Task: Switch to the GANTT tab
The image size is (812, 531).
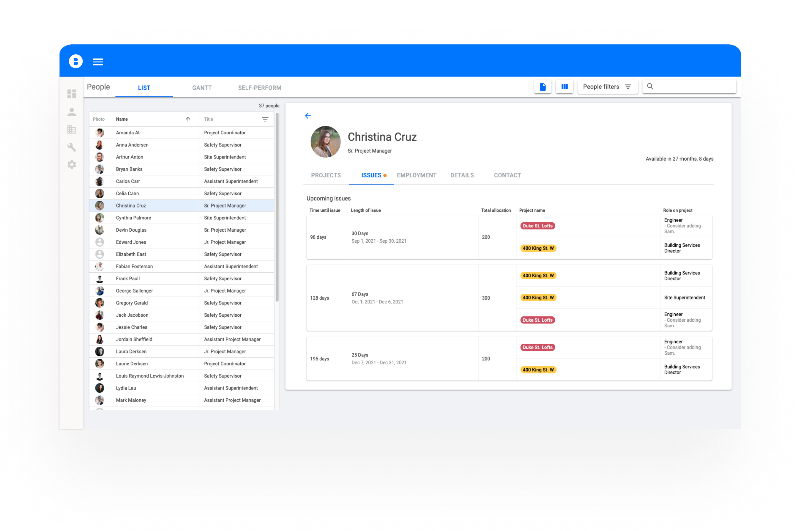Action: click(x=202, y=88)
